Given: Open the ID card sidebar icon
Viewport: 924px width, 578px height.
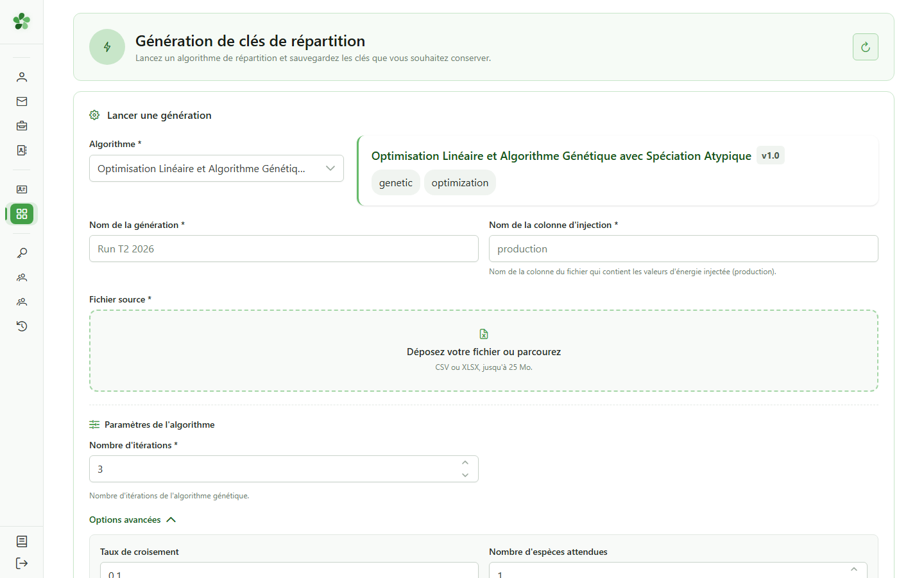Looking at the screenshot, I should point(22,189).
